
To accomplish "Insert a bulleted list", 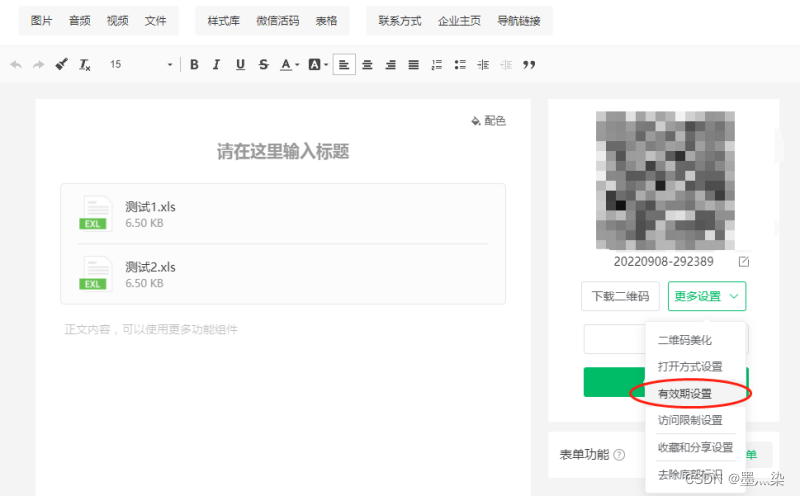I will pos(460,65).
